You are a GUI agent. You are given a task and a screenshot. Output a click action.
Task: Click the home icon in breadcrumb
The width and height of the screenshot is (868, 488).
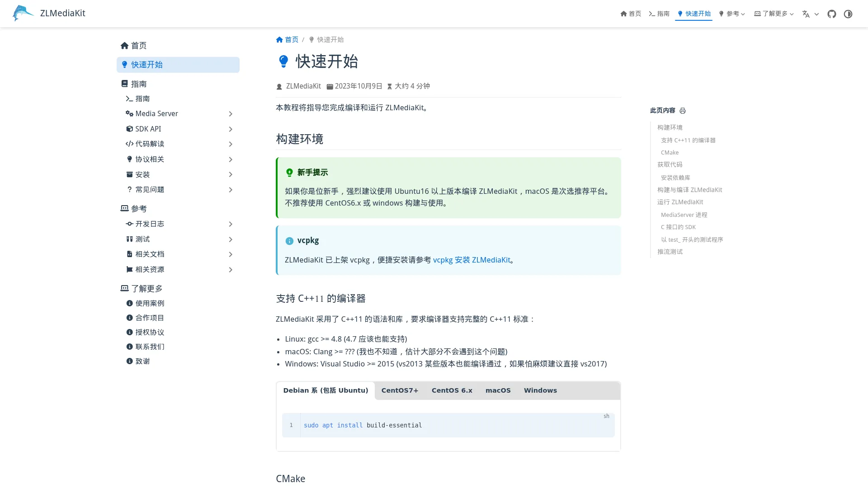279,40
